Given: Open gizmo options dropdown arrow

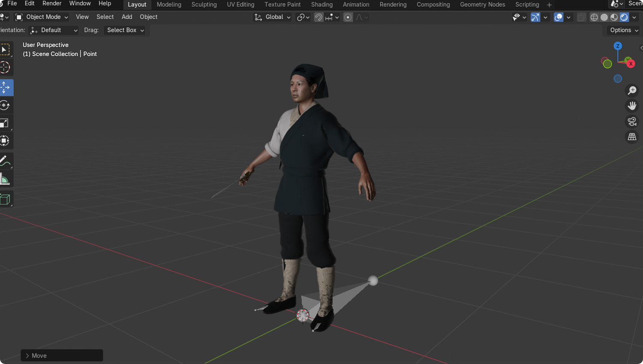Looking at the screenshot, I should pyautogui.click(x=545, y=17).
